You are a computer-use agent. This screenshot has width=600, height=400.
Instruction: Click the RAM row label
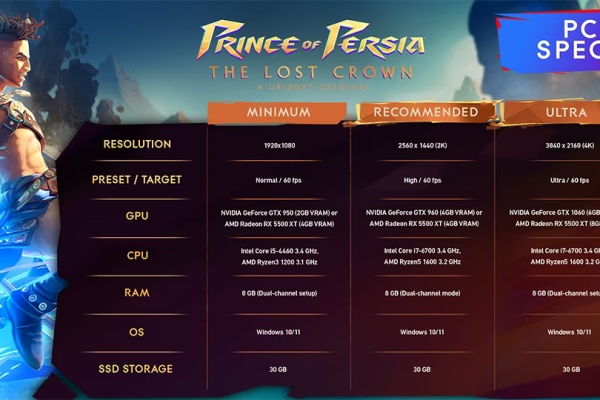pyautogui.click(x=137, y=293)
